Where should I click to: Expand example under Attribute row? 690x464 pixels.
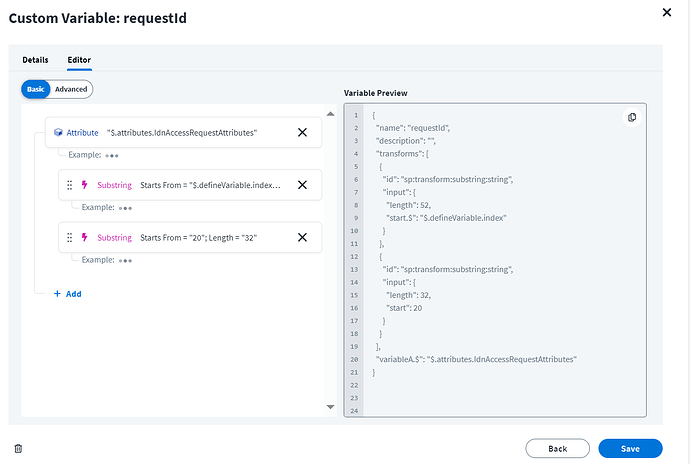tap(112, 156)
